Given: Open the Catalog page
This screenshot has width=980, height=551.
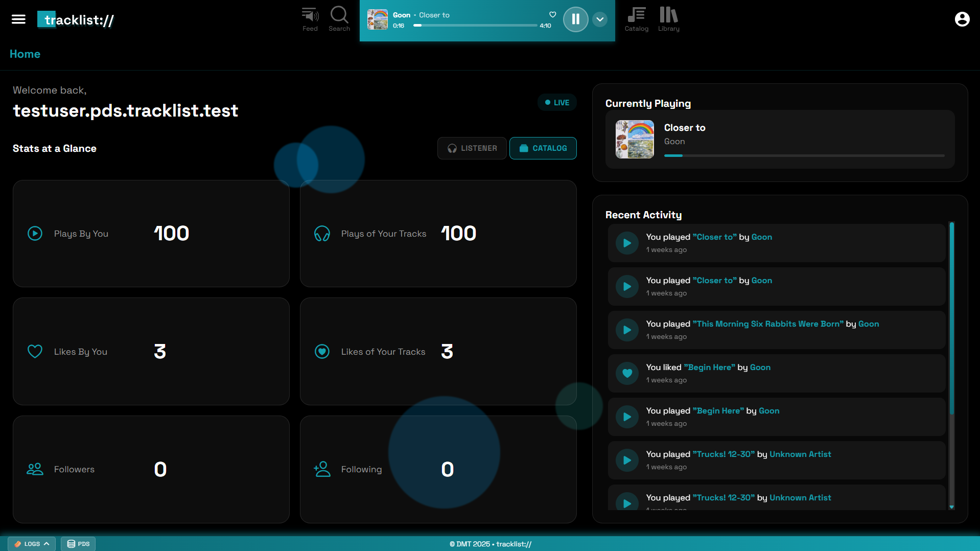Looking at the screenshot, I should pos(637,19).
